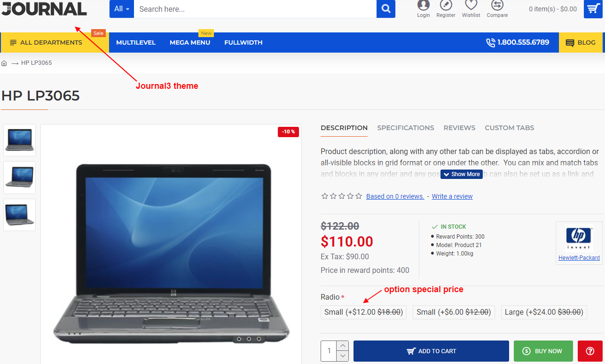
Task: Open the All search category dropdown
Action: [122, 9]
